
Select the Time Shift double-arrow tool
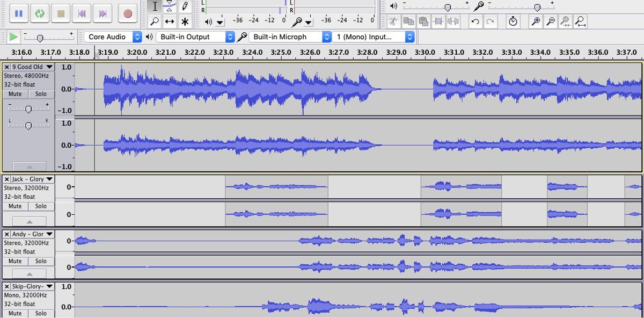point(170,21)
